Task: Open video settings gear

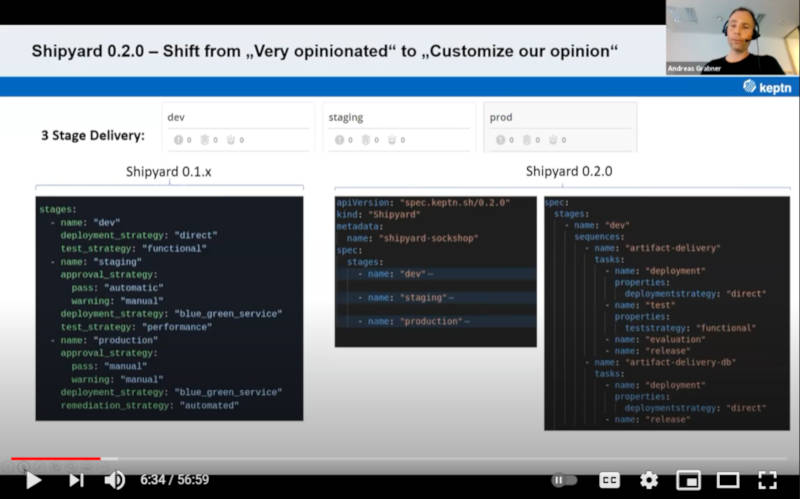Action: pos(649,480)
